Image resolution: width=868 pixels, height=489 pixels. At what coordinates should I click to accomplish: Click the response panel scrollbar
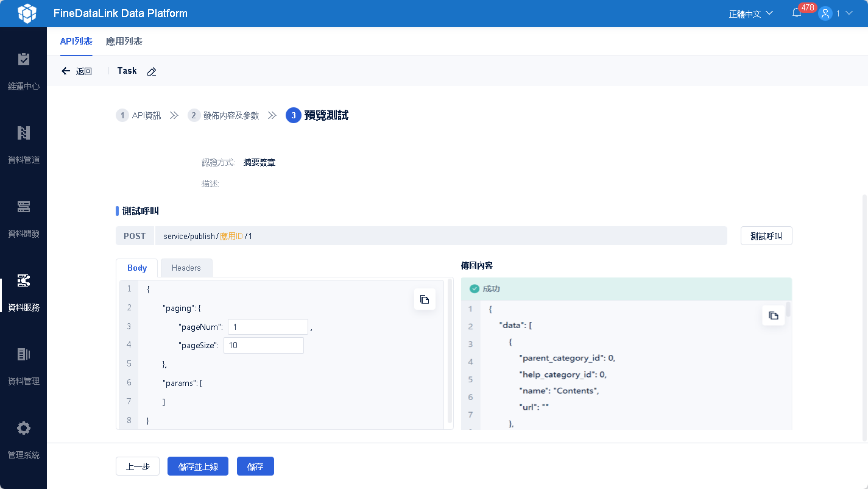click(788, 310)
